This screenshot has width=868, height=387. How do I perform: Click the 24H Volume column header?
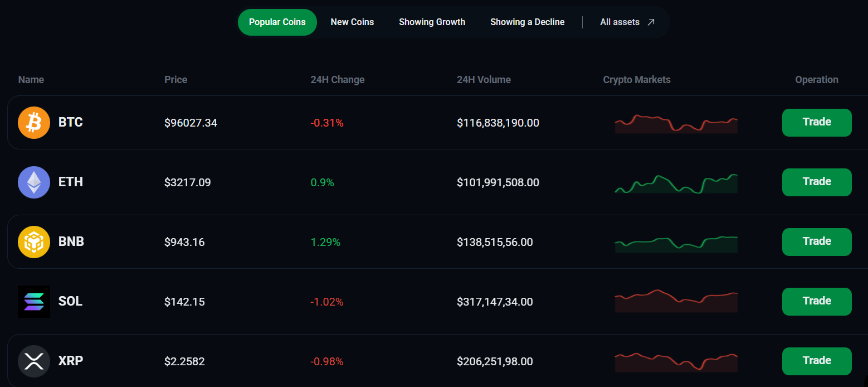[484, 79]
